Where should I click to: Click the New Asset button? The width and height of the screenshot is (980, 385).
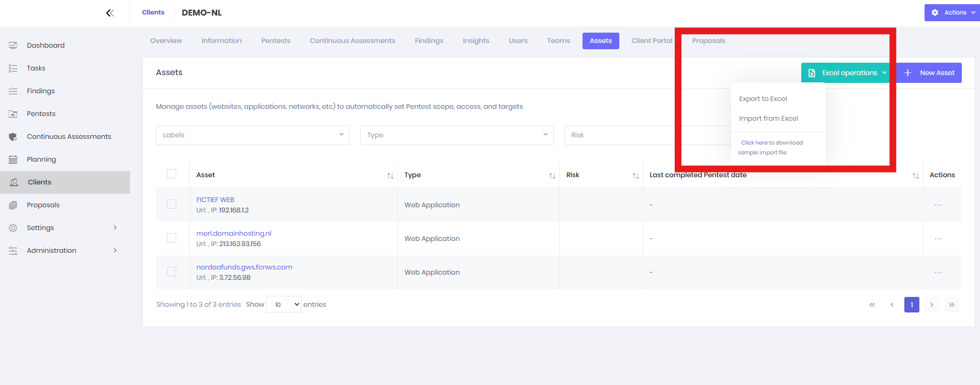pos(930,73)
